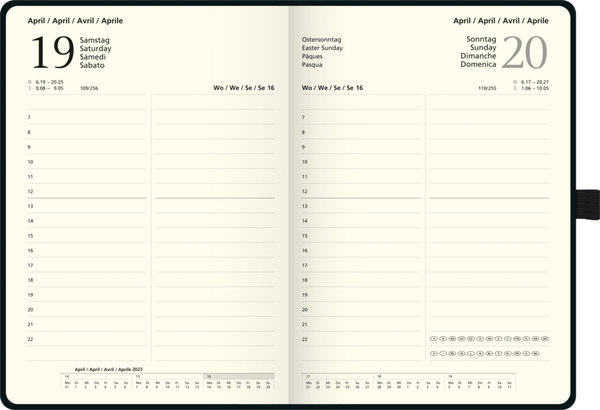
Task: Click the 12 o'clock line on Sunday
Action: 362,192
